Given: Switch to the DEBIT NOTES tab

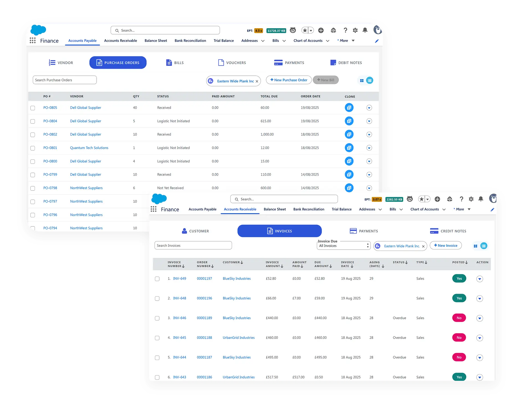Looking at the screenshot, I should [x=346, y=63].
